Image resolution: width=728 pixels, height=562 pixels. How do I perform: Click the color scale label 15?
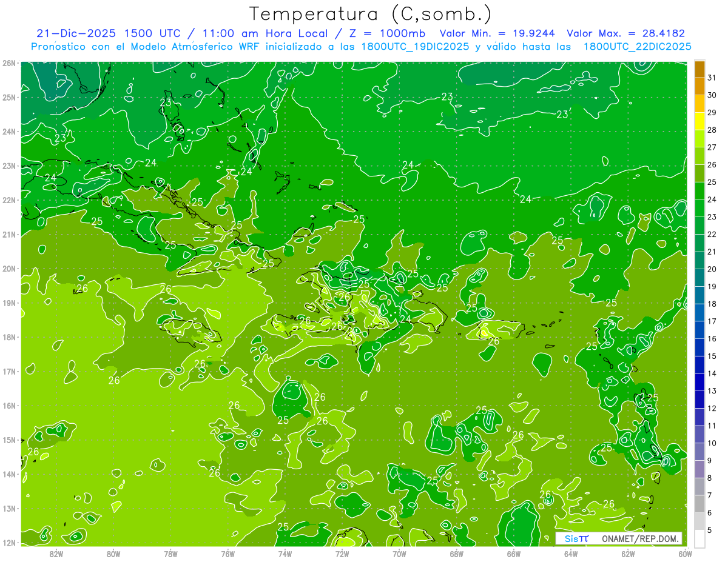pyautogui.click(x=712, y=356)
